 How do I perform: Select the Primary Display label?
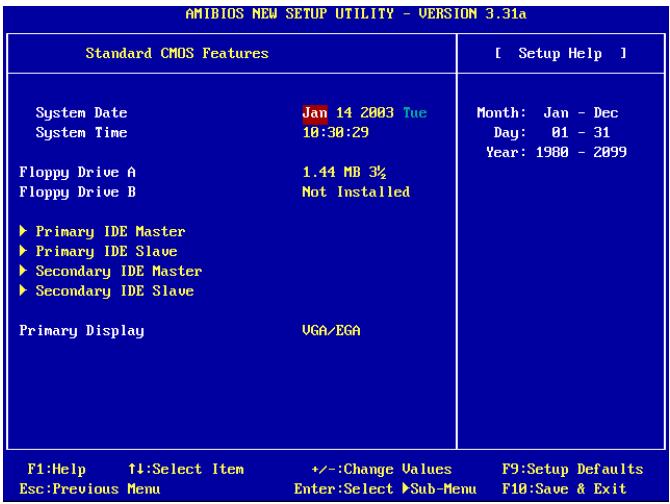coord(82,331)
